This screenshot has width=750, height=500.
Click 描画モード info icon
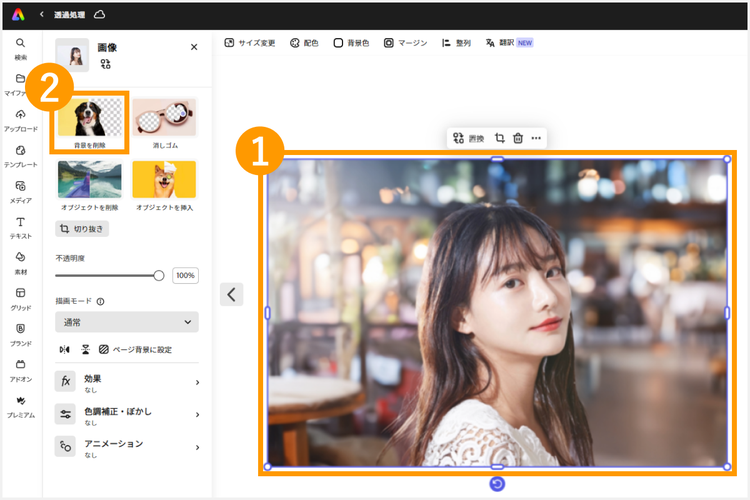(x=100, y=301)
